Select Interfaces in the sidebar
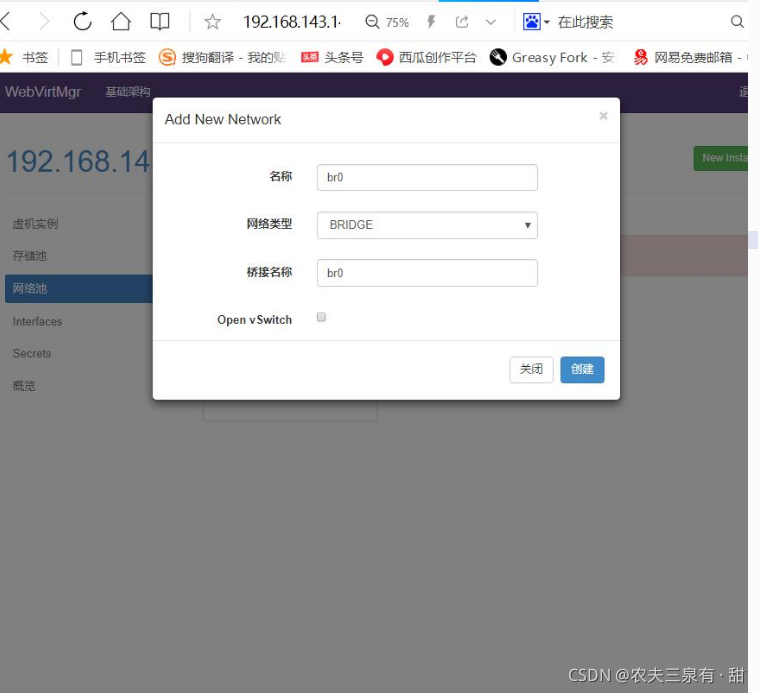Viewport: 761px width, 693px height. [x=37, y=321]
